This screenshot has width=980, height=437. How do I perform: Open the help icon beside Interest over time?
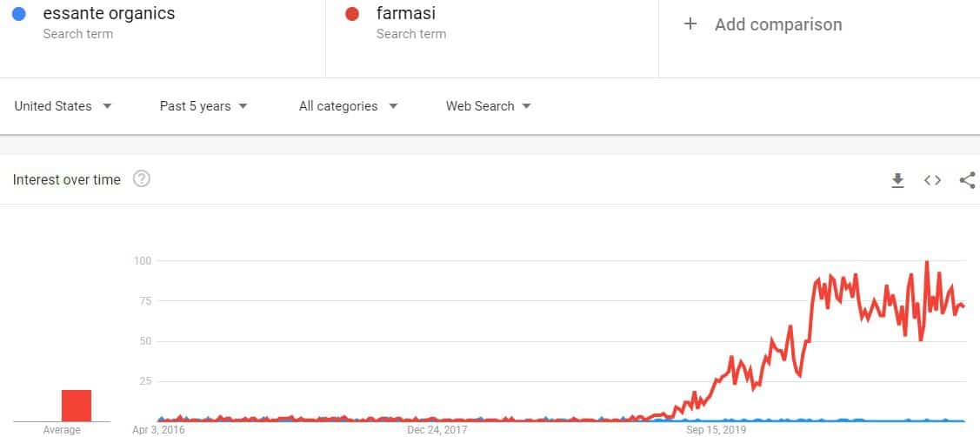pyautogui.click(x=142, y=179)
